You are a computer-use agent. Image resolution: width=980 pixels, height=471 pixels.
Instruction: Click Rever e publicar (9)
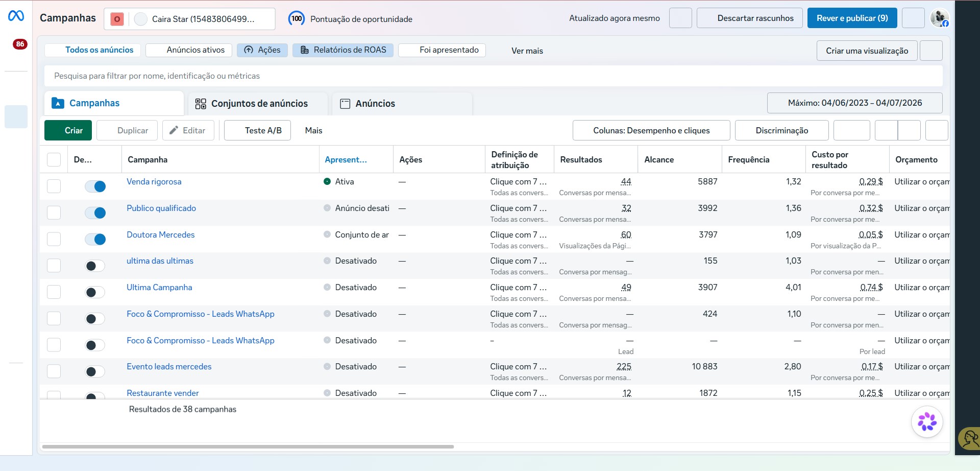pos(852,18)
